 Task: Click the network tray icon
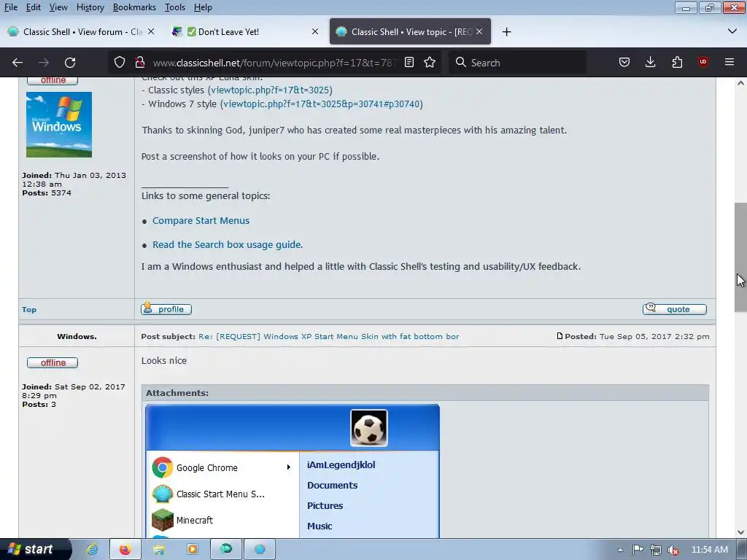tap(656, 550)
